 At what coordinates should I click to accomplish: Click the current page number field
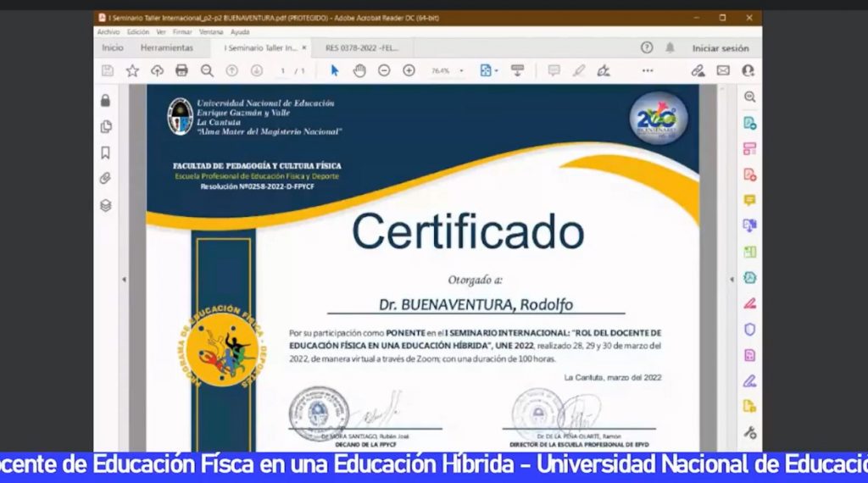click(283, 71)
